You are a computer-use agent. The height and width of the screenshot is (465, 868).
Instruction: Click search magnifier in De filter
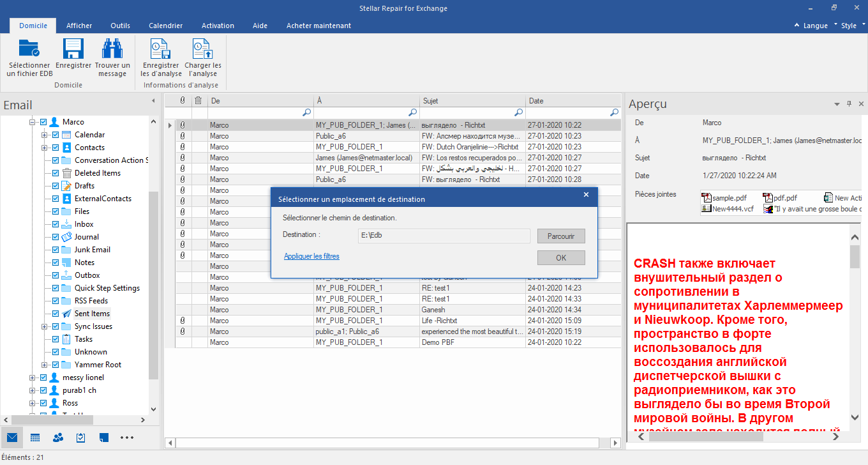point(307,112)
